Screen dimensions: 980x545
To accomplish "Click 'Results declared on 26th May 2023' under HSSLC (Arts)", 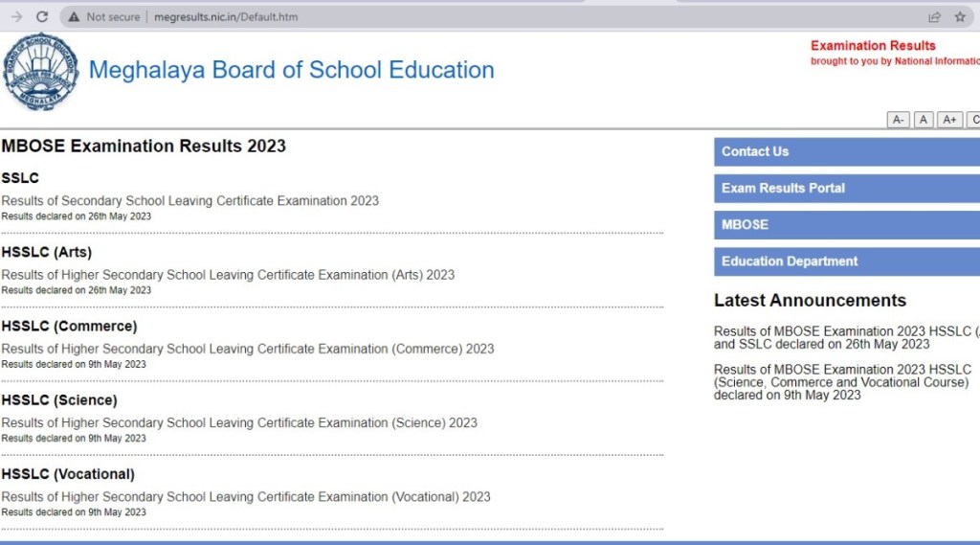I will click(77, 290).
